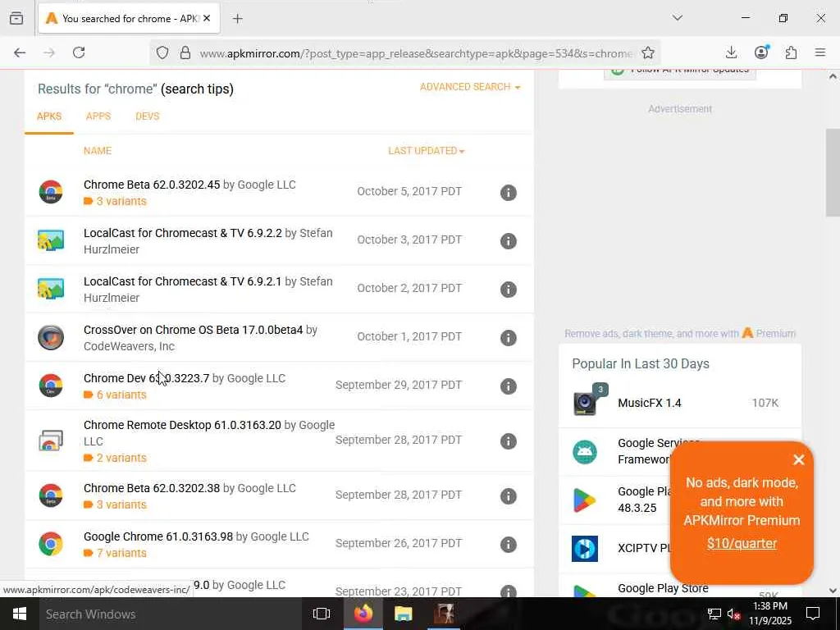This screenshot has width=840, height=630.
Task: Click Chrome Remote Desktop app icon
Action: pos(51,441)
